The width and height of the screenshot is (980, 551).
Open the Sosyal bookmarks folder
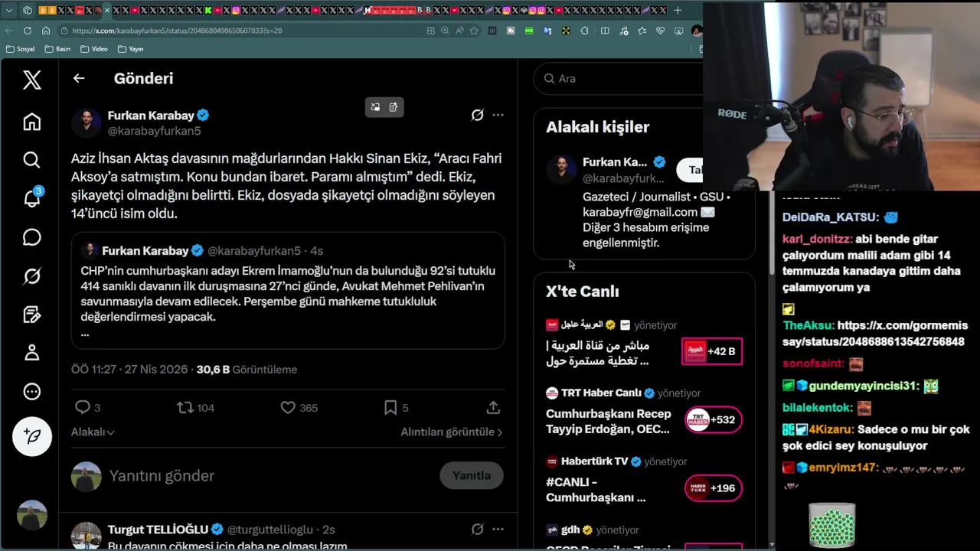20,49
